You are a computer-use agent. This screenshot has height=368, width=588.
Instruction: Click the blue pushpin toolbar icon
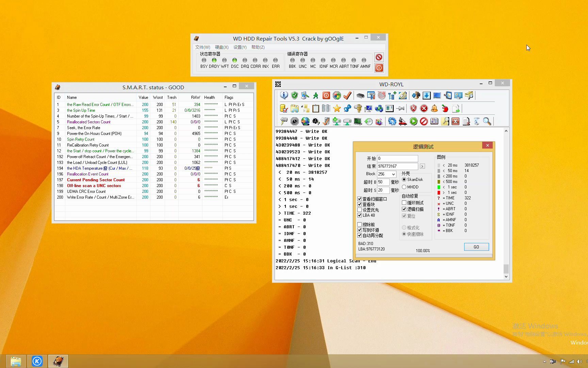click(347, 108)
